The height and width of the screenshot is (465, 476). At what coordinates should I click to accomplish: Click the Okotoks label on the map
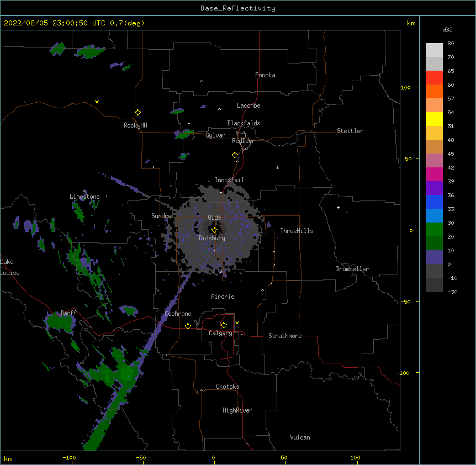(228, 387)
